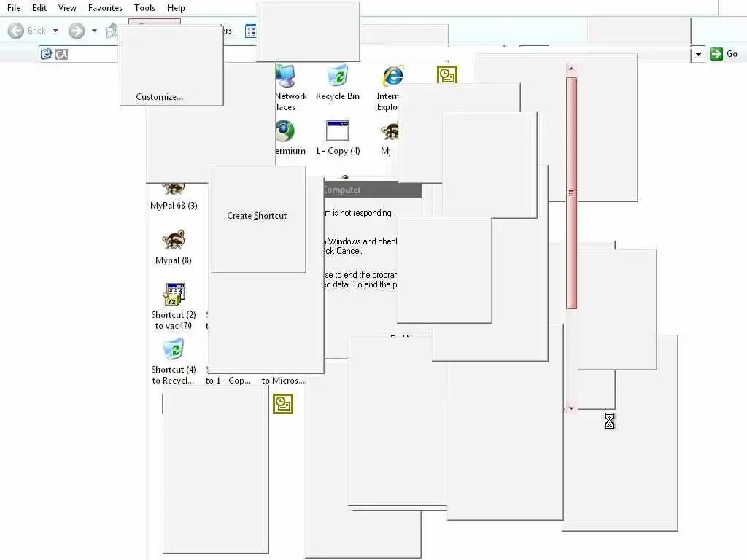Expand the address bar dropdown arrow
This screenshot has width=747, height=560.
point(698,54)
